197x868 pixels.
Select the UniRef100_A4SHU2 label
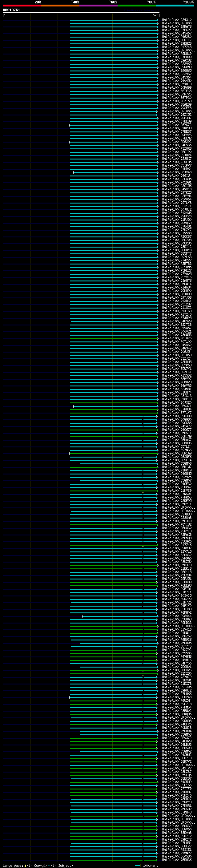tap(177, 755)
